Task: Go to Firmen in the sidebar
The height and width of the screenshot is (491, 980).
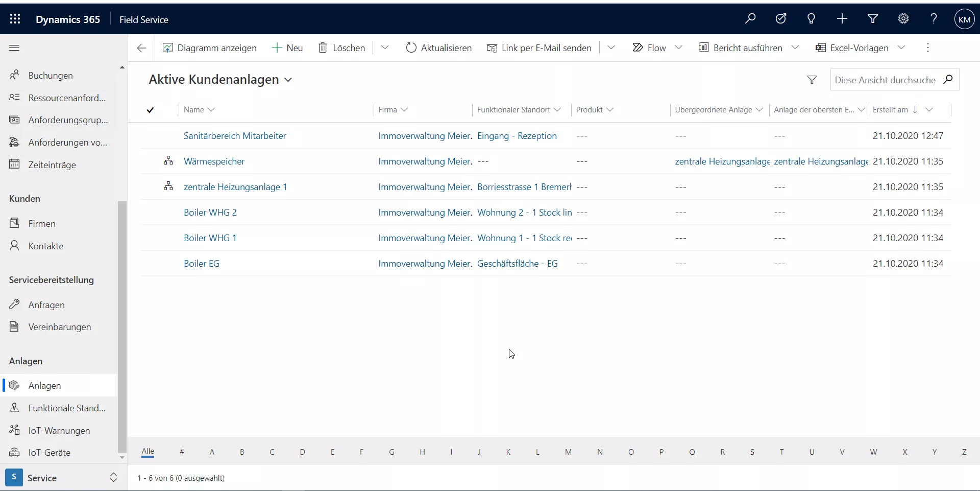Action: 42,223
